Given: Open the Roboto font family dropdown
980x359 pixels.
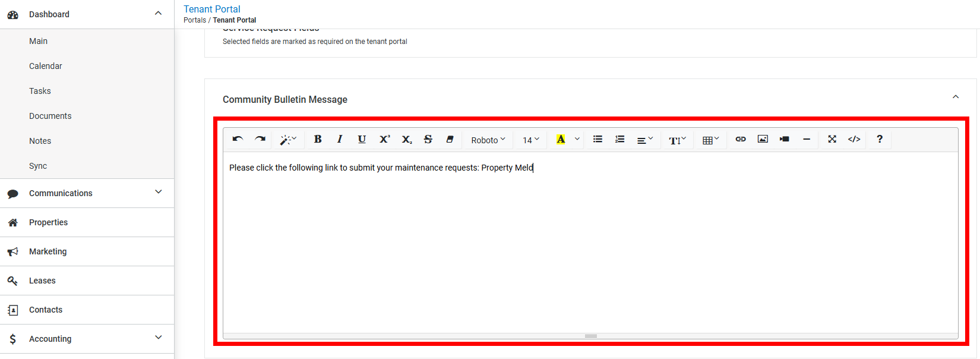Looking at the screenshot, I should point(488,140).
